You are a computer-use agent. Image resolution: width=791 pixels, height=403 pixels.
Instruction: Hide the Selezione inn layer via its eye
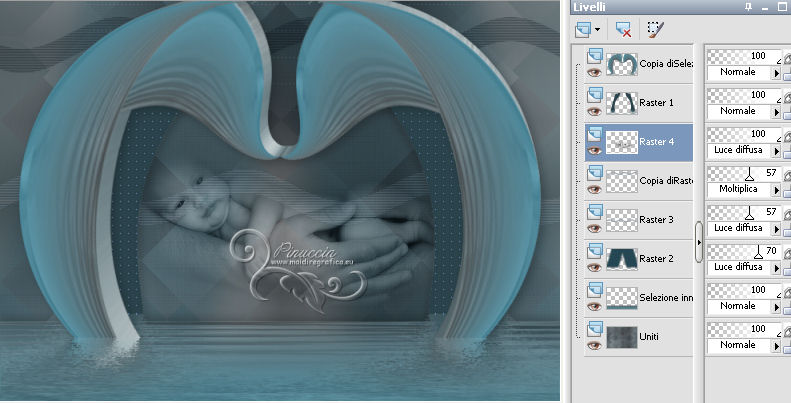tap(594, 306)
